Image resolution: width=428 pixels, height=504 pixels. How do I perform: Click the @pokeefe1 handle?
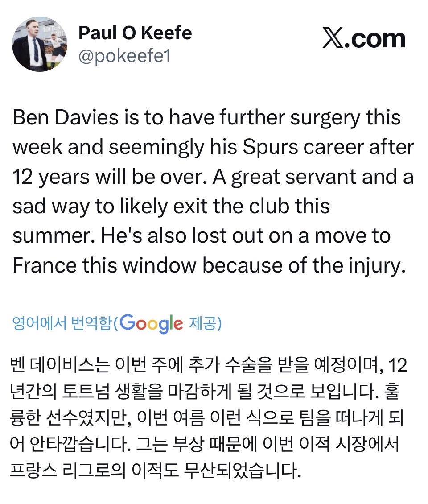click(124, 57)
